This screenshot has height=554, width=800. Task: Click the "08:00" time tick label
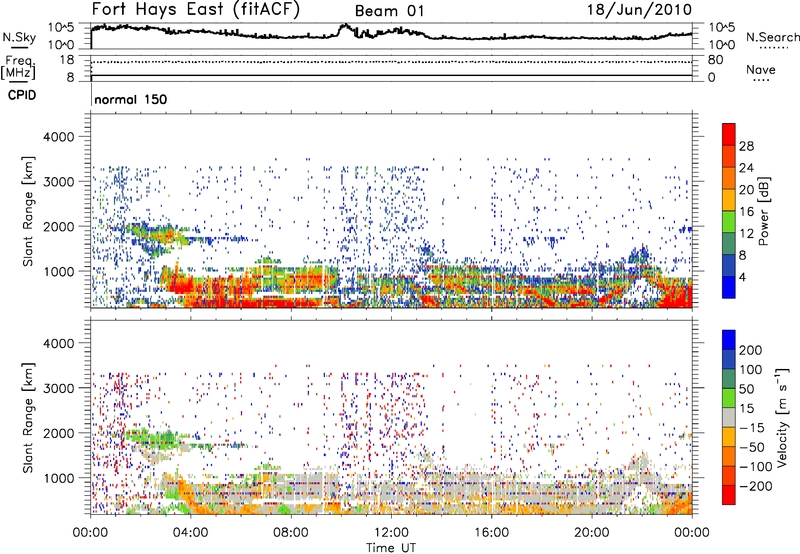click(x=291, y=533)
